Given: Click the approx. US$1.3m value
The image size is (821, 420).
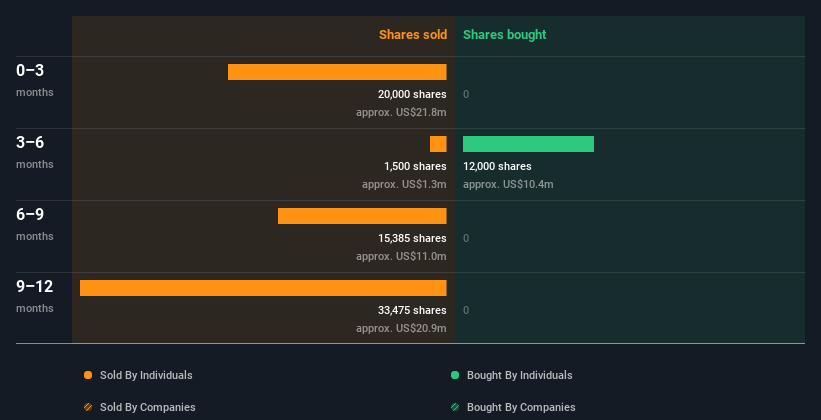Looking at the screenshot, I should coord(404,184).
